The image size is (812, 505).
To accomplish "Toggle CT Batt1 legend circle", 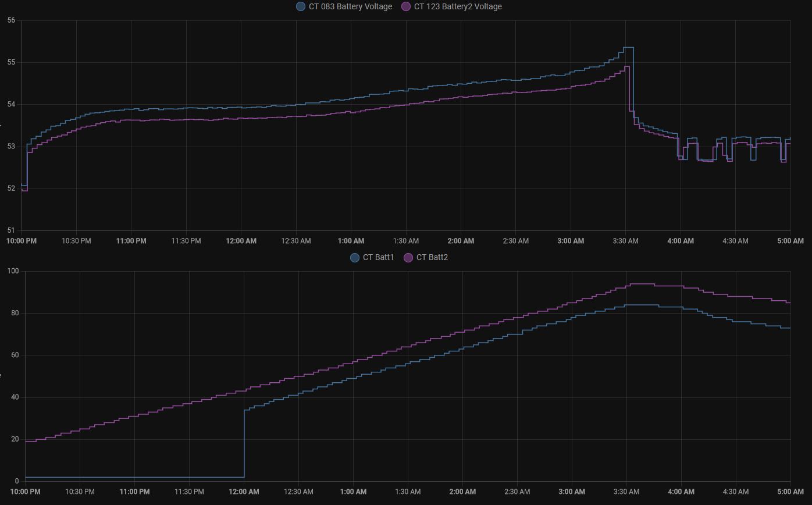I will click(x=355, y=257).
